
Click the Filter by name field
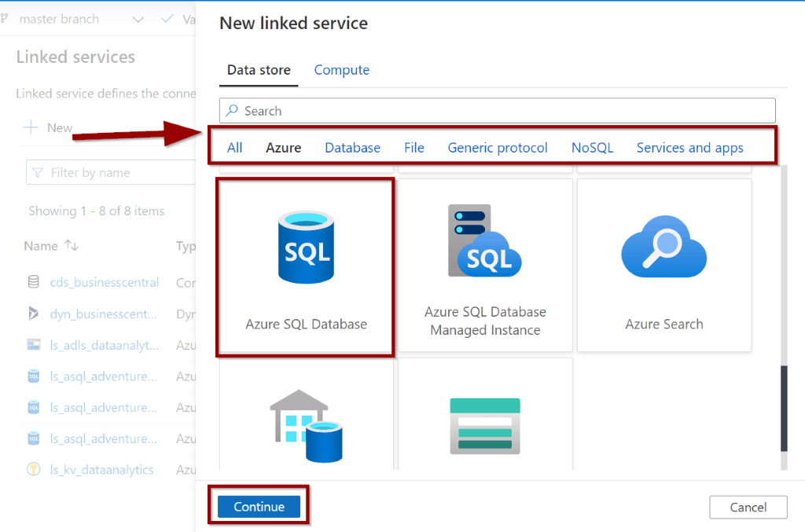[x=111, y=172]
